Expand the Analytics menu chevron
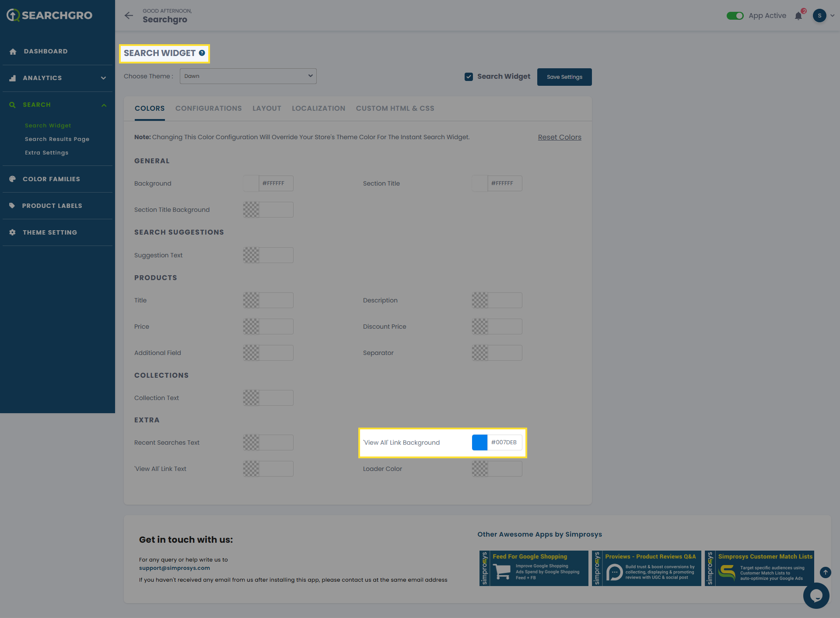The width and height of the screenshot is (840, 618). 104,78
